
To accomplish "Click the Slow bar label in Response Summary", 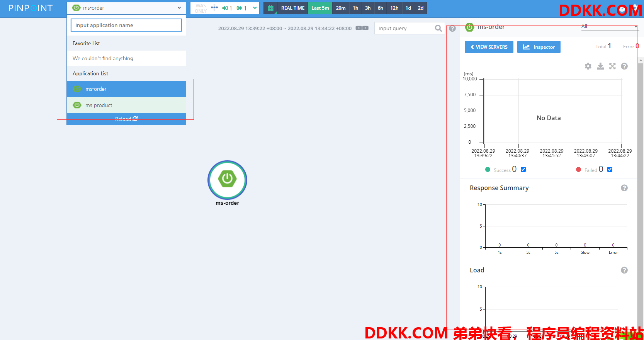I will pos(585,252).
